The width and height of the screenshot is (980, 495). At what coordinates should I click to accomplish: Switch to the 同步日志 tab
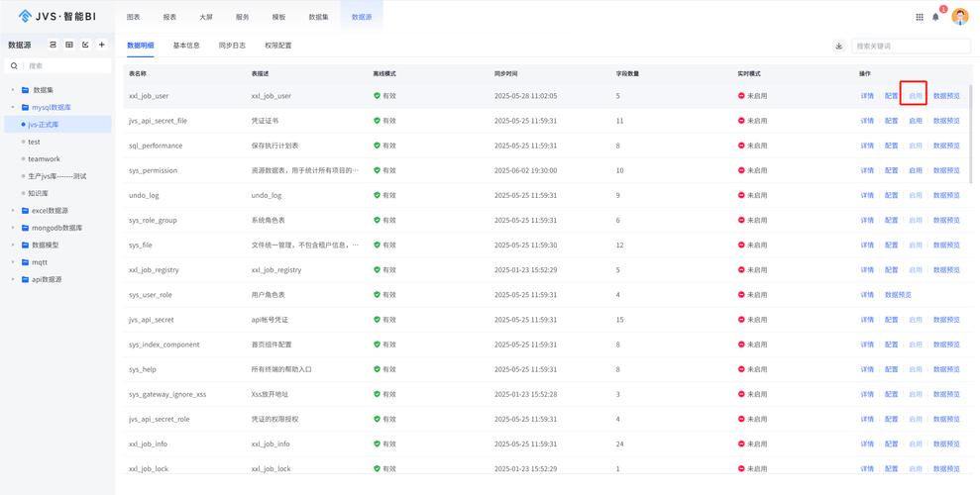coord(232,46)
